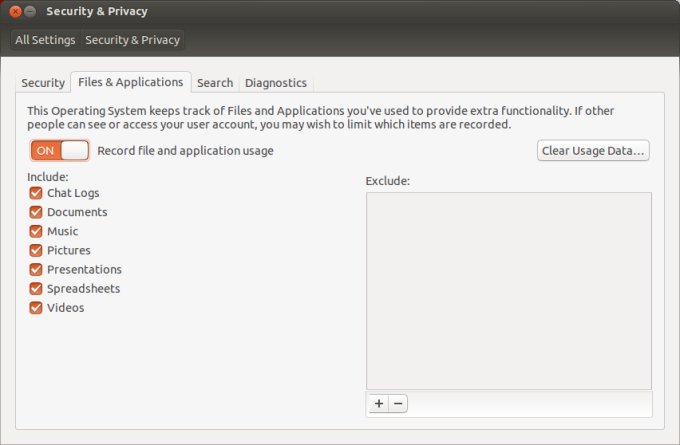
Task: Click the plus icon under Exclude list
Action: (x=378, y=404)
